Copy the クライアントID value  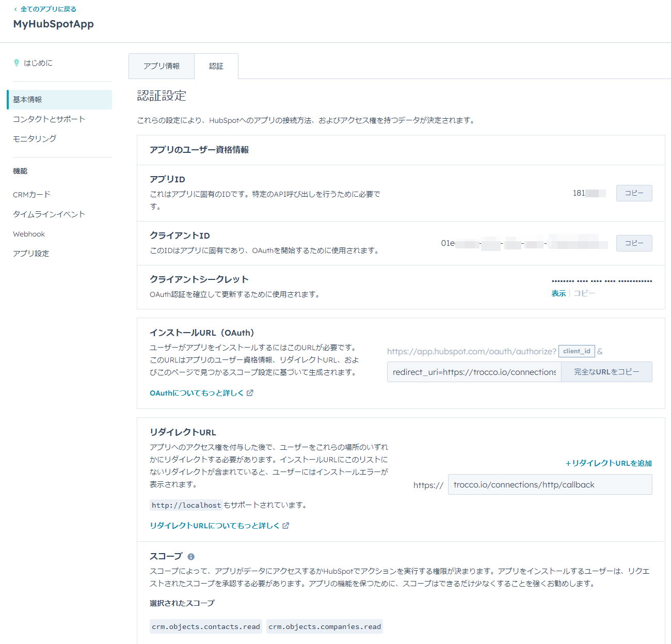click(634, 243)
